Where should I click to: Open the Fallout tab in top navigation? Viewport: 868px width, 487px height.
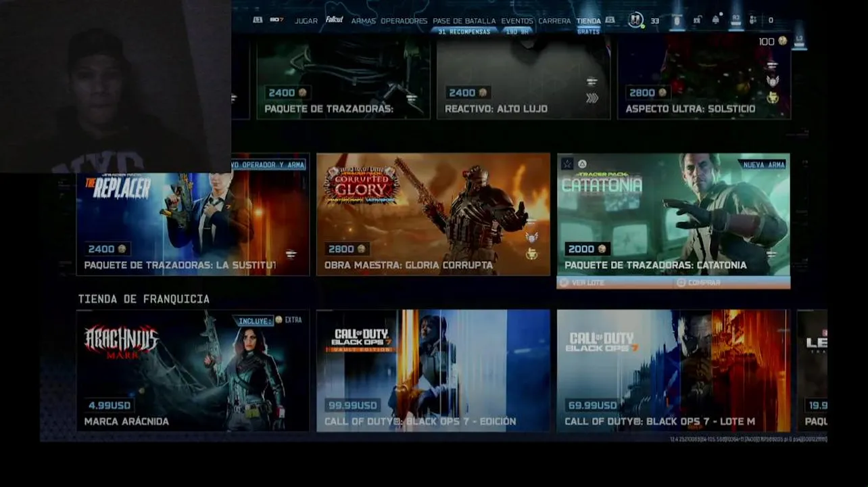[x=335, y=20]
